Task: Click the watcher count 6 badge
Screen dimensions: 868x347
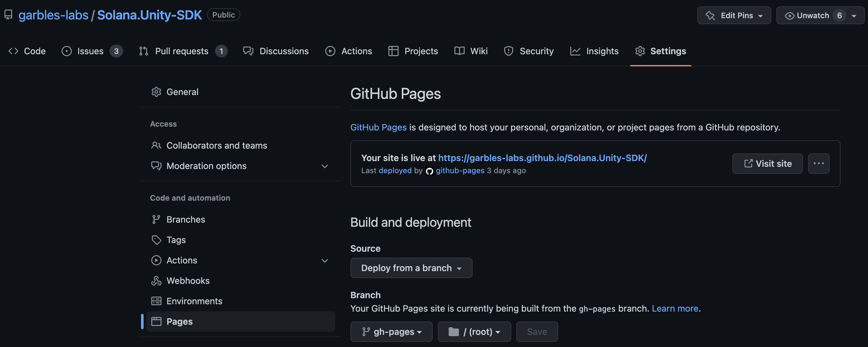Action: pos(839,16)
